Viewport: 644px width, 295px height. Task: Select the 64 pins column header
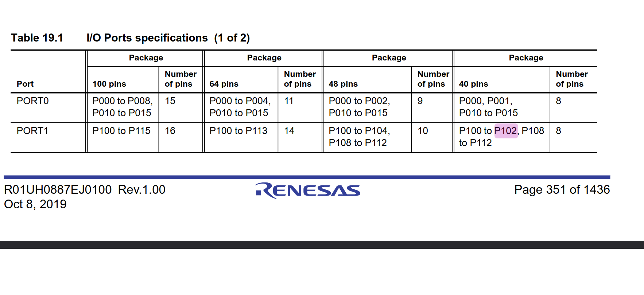(224, 84)
